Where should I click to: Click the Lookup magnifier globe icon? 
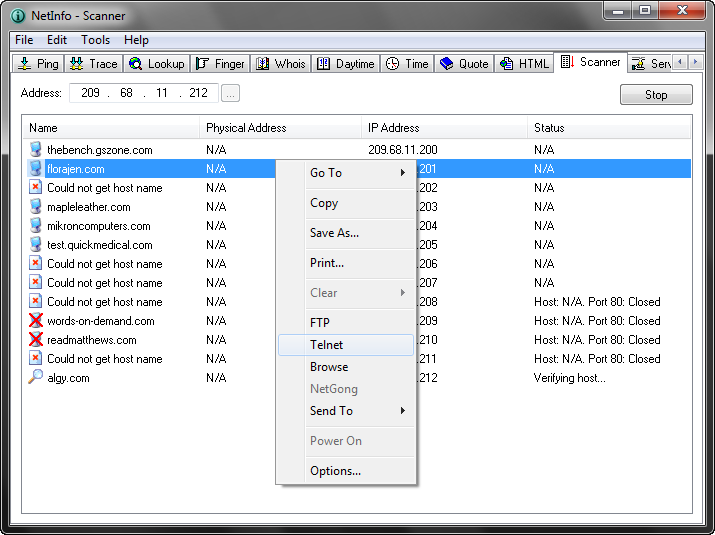point(135,64)
